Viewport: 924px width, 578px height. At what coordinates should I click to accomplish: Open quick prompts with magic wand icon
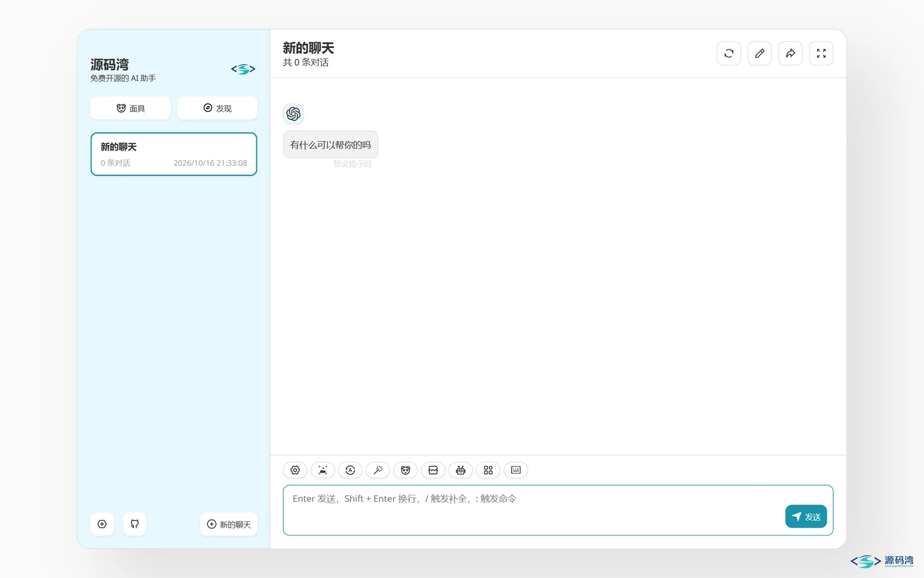pyautogui.click(x=378, y=470)
